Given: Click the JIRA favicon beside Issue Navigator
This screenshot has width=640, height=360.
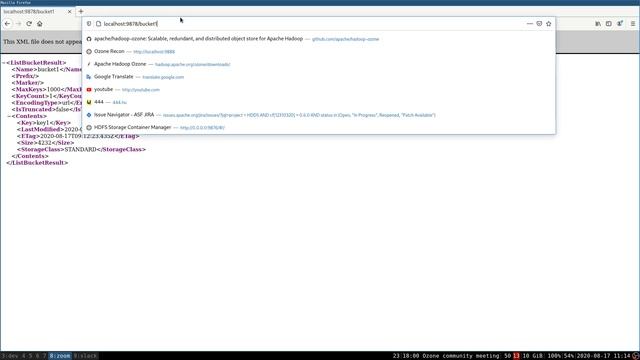Looking at the screenshot, I should [x=89, y=115].
